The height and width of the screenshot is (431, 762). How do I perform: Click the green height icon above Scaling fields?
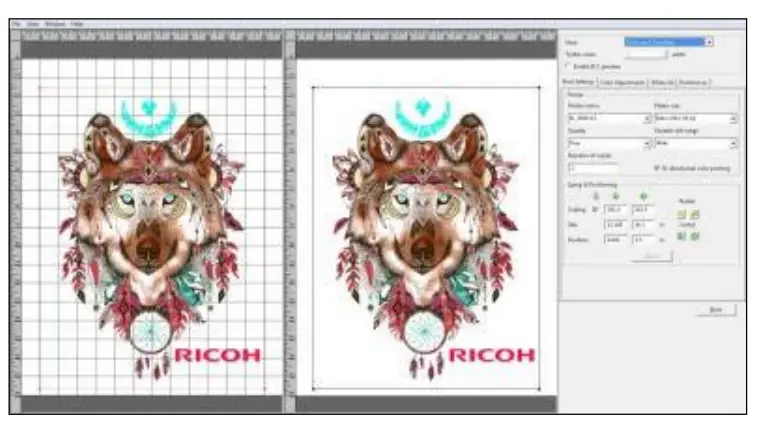(643, 196)
